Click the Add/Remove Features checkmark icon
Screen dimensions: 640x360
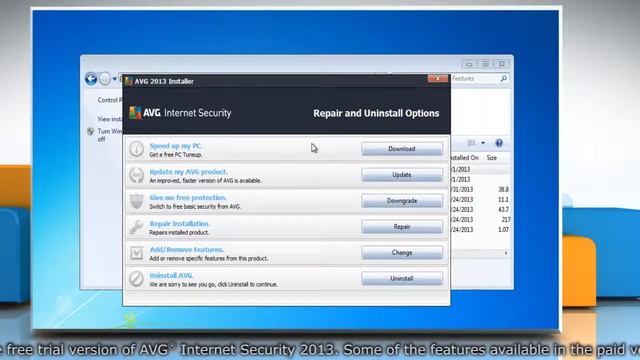click(136, 253)
